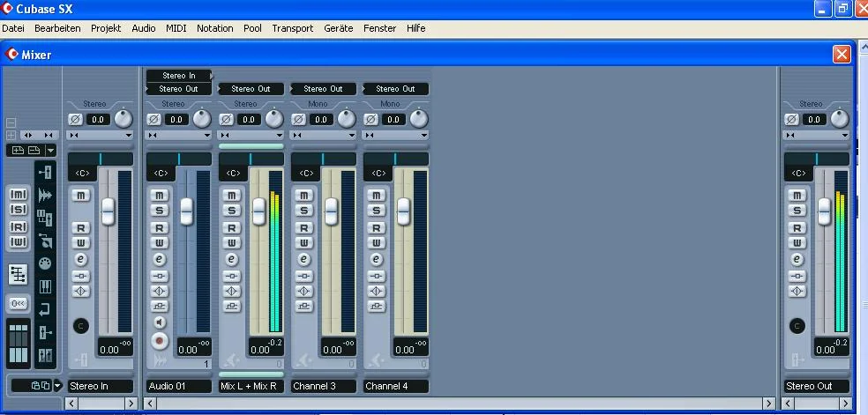The height and width of the screenshot is (415, 868).
Task: Click the MIDI channel type icon in the left panel
Action: (x=46, y=263)
